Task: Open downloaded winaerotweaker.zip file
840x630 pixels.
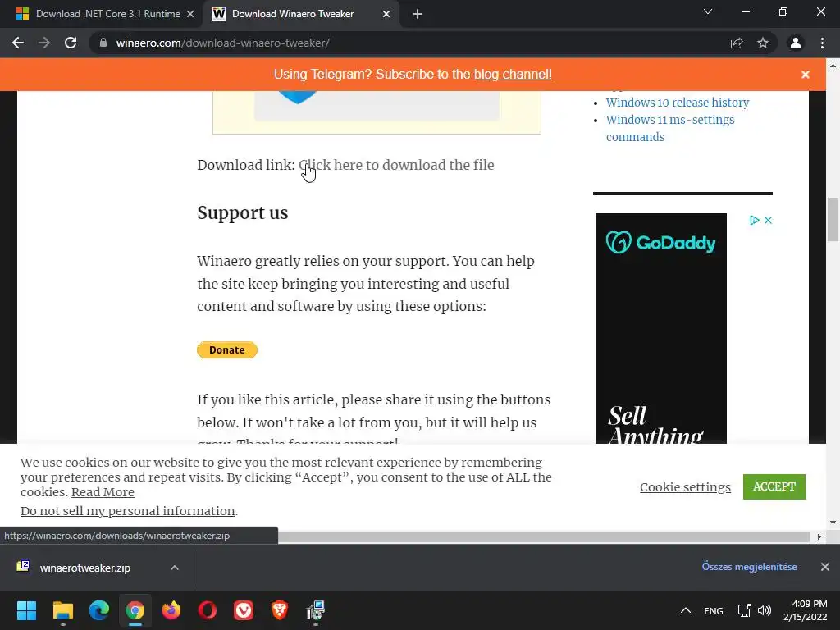Action: pos(84,568)
